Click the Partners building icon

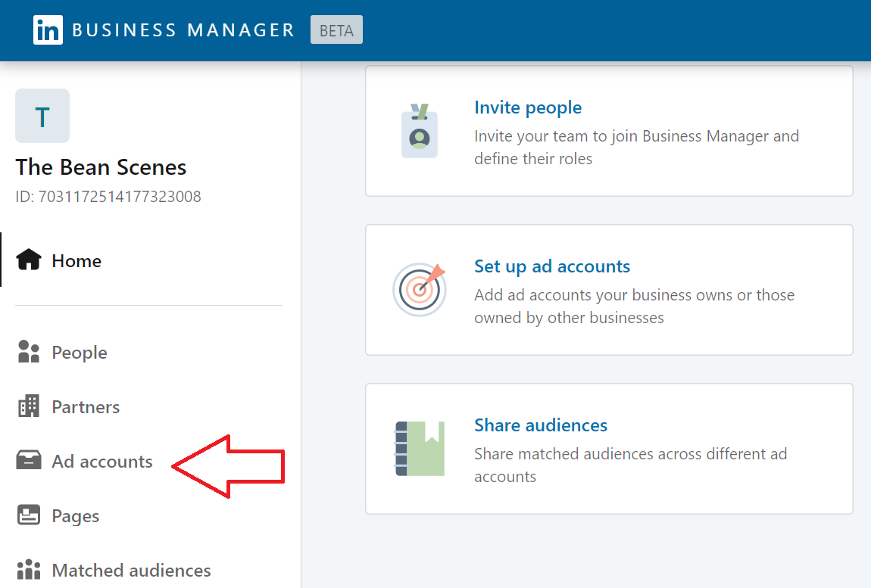29,406
